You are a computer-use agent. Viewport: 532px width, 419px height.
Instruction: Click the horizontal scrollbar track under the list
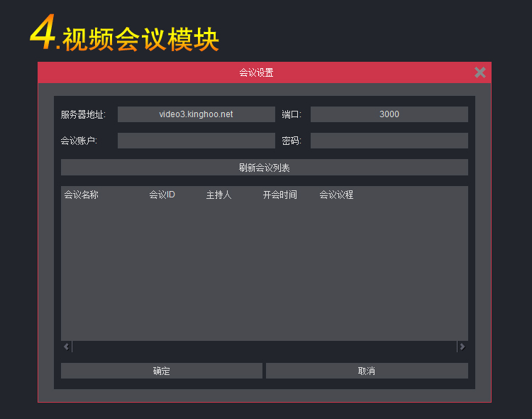coord(264,347)
